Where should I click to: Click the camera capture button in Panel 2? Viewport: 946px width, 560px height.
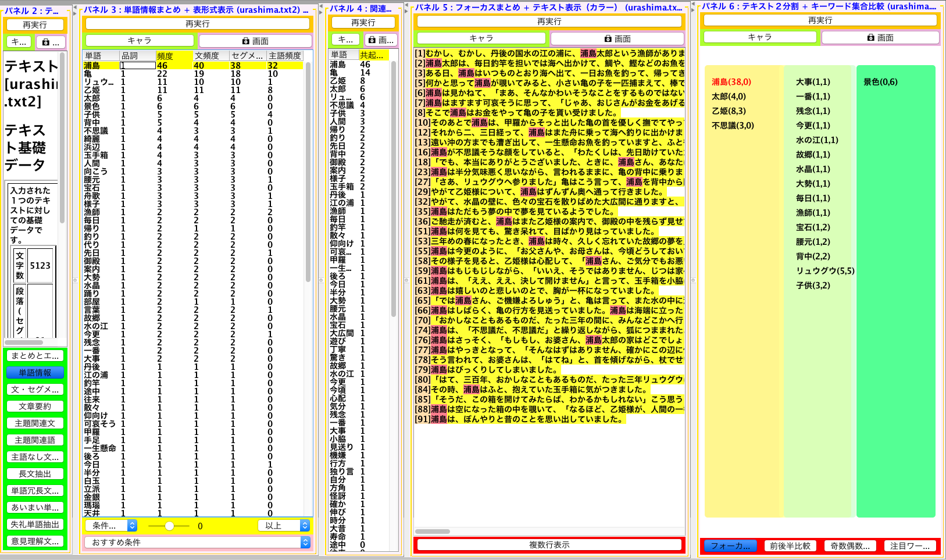[x=51, y=42]
